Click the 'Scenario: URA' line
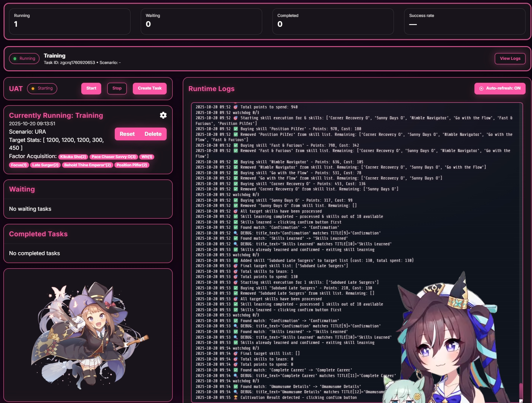532x403 pixels. (x=27, y=132)
